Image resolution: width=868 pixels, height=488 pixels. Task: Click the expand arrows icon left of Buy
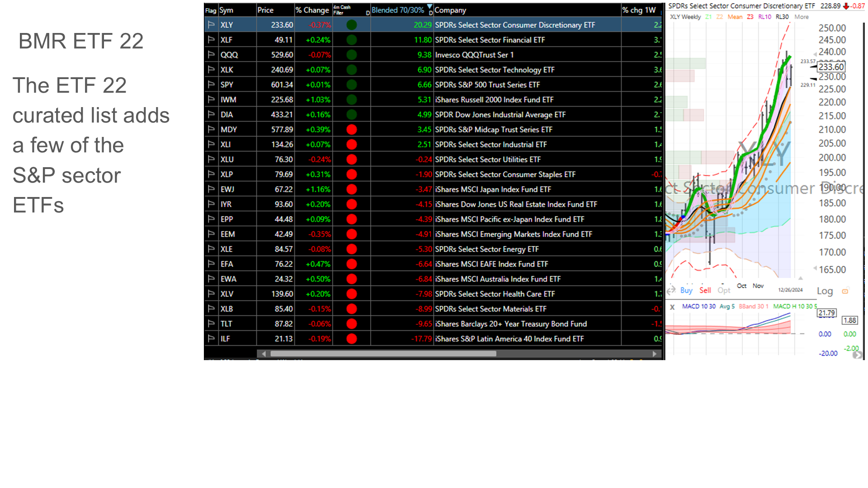(x=671, y=291)
